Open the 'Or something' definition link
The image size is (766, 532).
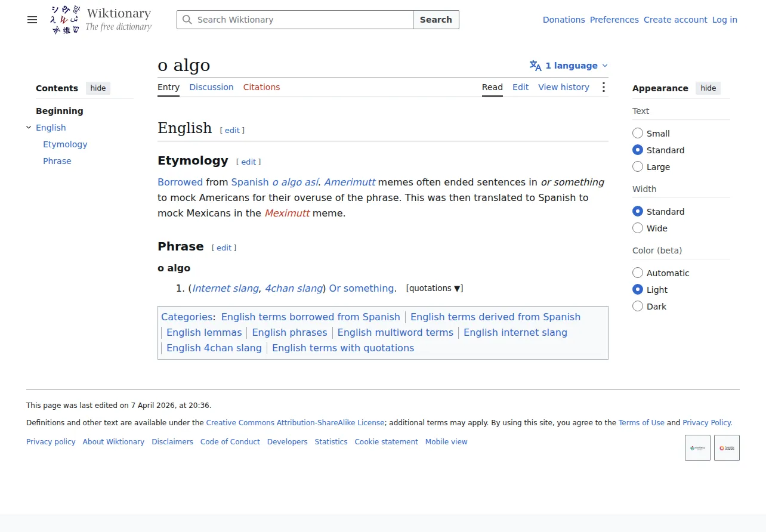tap(362, 288)
